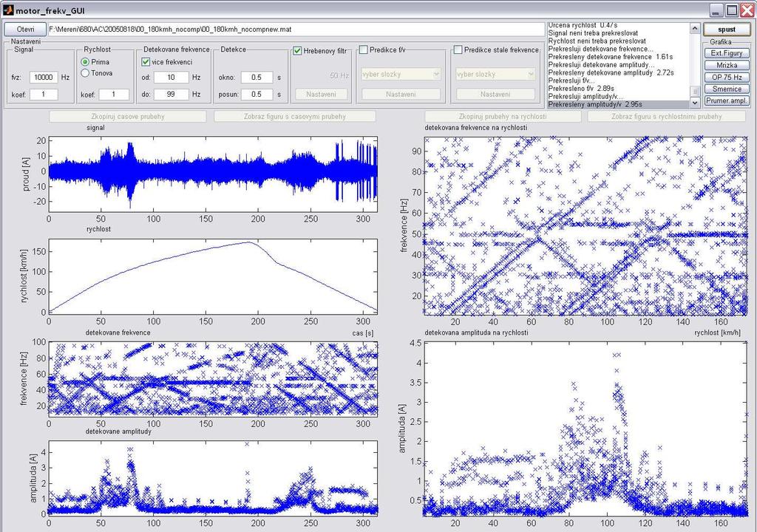Toggle the Hrebenovy filtr checkbox
This screenshot has width=757, height=532.
(298, 51)
